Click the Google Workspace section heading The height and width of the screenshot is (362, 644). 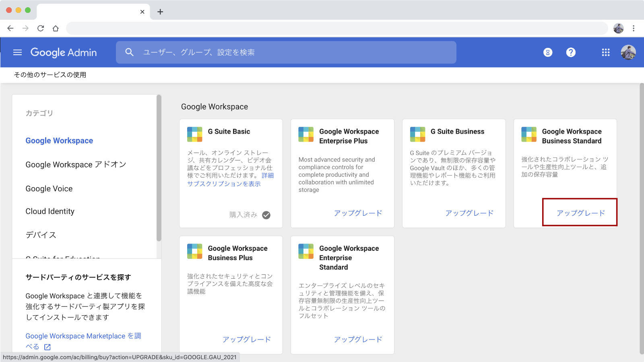point(215,107)
